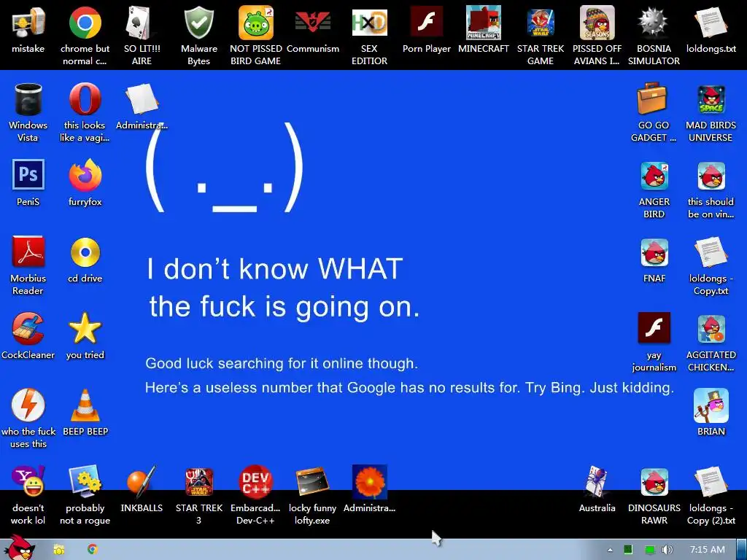Click the dark green square tray icon beside the arrow
Image resolution: width=747 pixels, height=560 pixels.
point(628,550)
